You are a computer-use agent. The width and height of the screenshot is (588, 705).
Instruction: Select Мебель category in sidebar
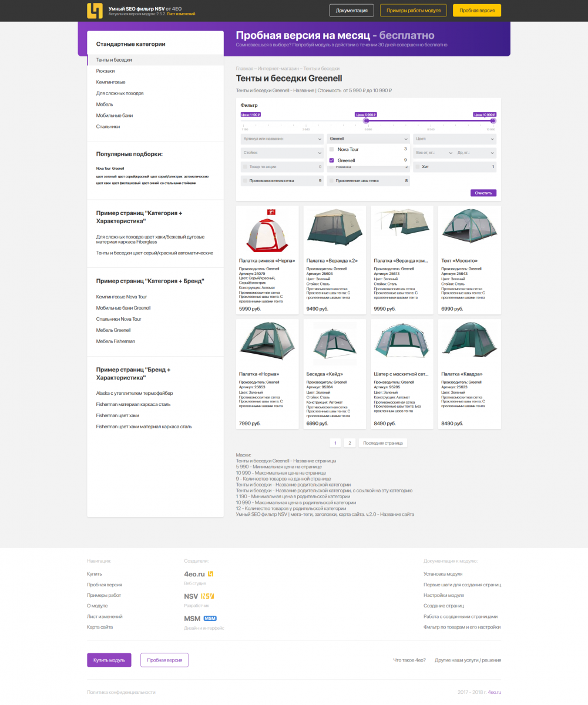pyautogui.click(x=105, y=105)
